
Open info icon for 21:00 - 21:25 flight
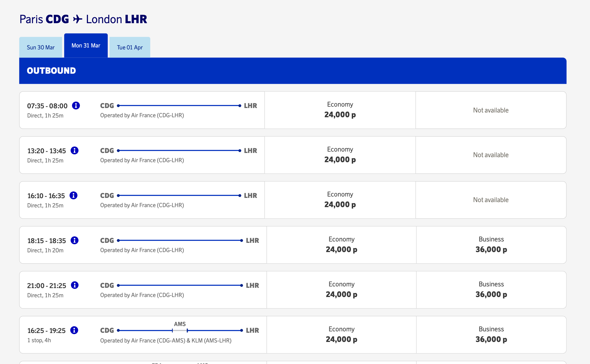[x=75, y=285]
